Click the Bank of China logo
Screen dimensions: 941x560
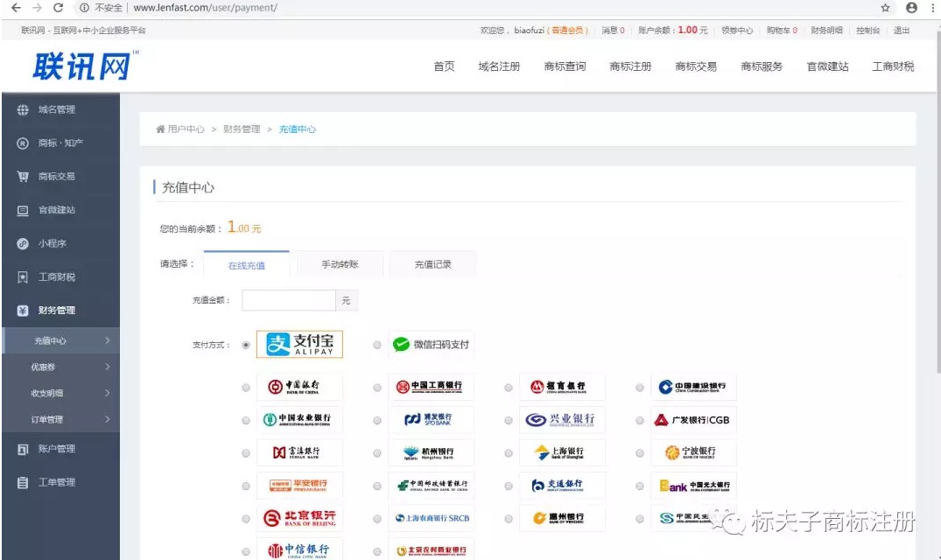[x=299, y=387]
